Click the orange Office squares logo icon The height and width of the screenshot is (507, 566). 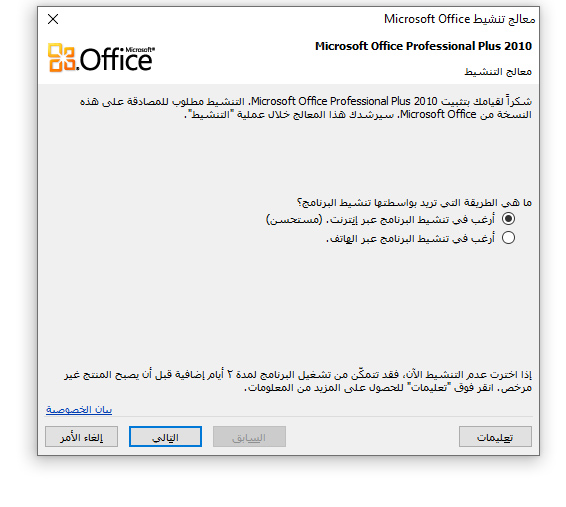coord(62,58)
